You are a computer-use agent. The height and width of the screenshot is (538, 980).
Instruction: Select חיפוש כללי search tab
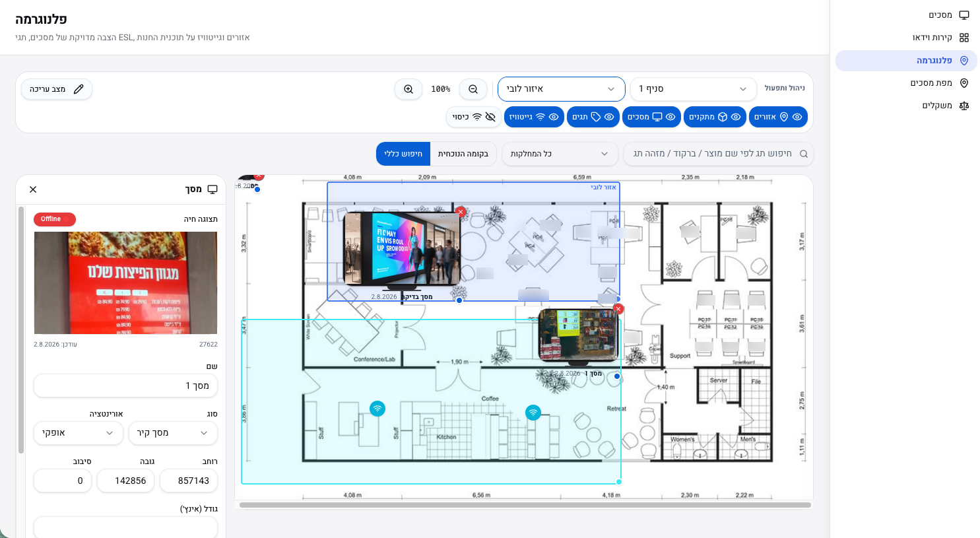(403, 154)
